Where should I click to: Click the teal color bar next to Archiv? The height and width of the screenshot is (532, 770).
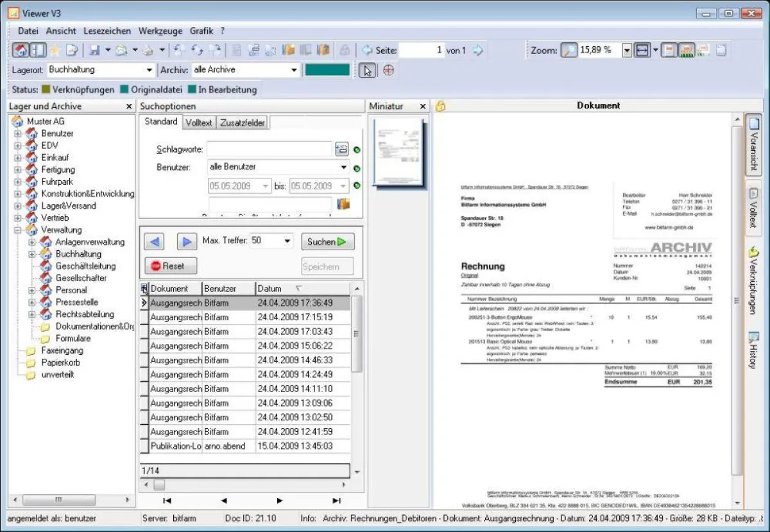click(x=327, y=69)
